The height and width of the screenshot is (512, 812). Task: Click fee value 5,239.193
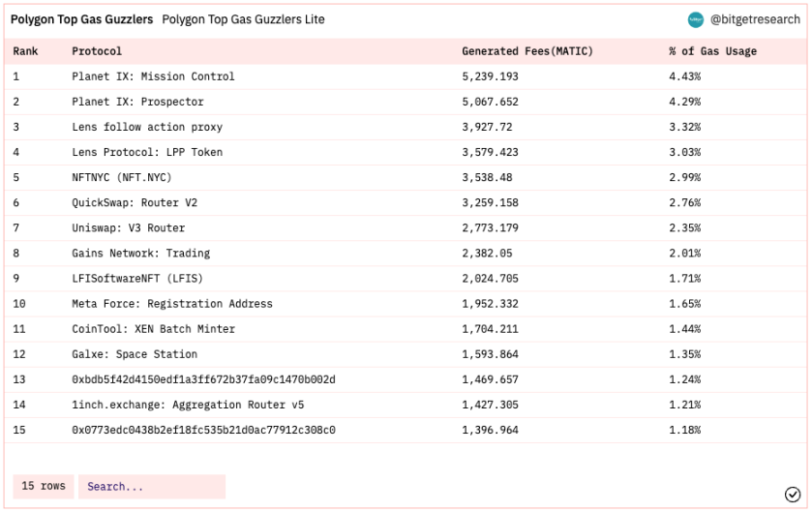click(x=490, y=76)
